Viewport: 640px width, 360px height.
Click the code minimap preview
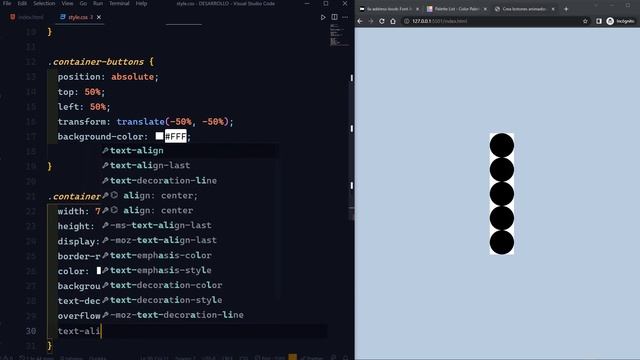click(338, 35)
